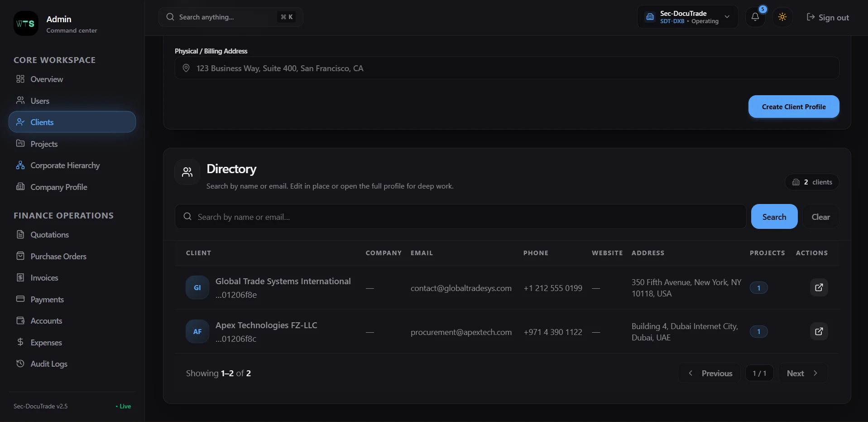Screen dimensions: 868x422
Task: Click the WTS Admin logo
Action: click(x=26, y=24)
